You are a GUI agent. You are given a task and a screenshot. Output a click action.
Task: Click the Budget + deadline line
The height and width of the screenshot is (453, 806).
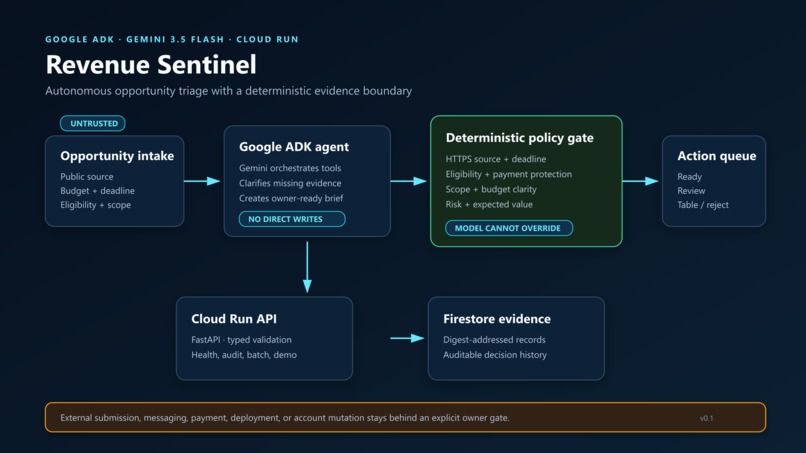(98, 191)
